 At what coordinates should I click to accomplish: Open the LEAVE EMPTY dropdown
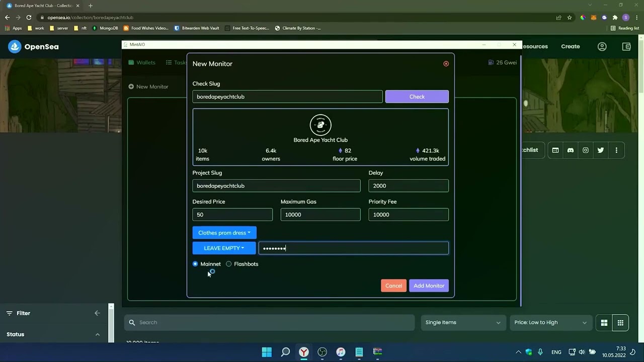click(x=224, y=248)
